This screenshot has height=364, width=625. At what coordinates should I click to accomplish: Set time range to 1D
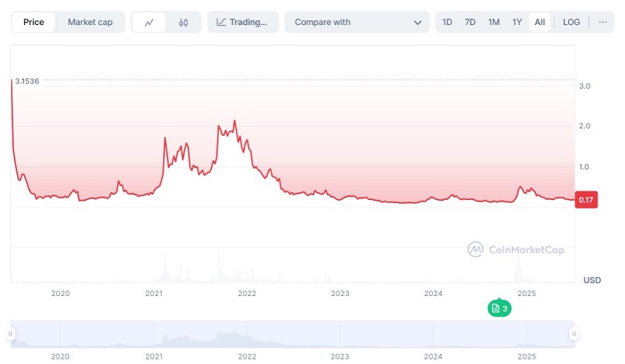pyautogui.click(x=447, y=22)
